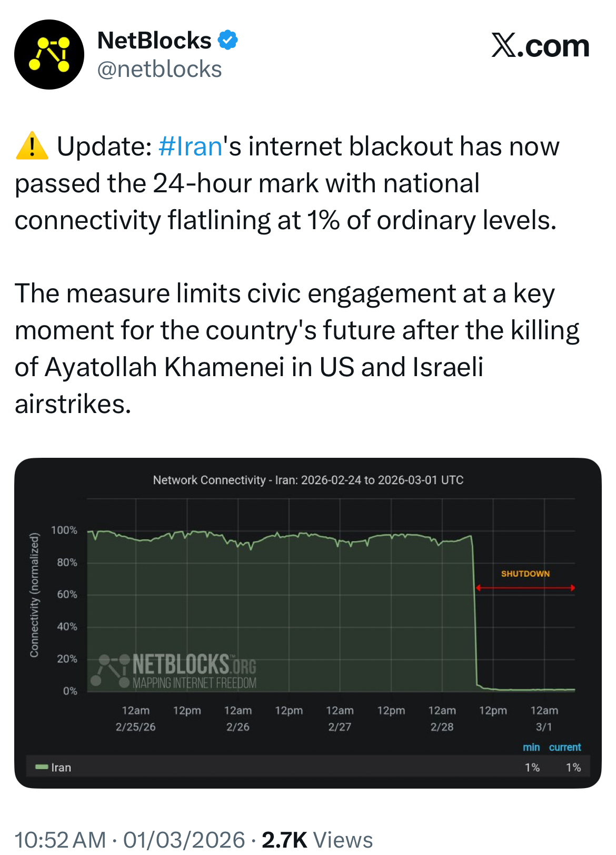
Task: Click the NetBlocks display name
Action: tap(154, 41)
